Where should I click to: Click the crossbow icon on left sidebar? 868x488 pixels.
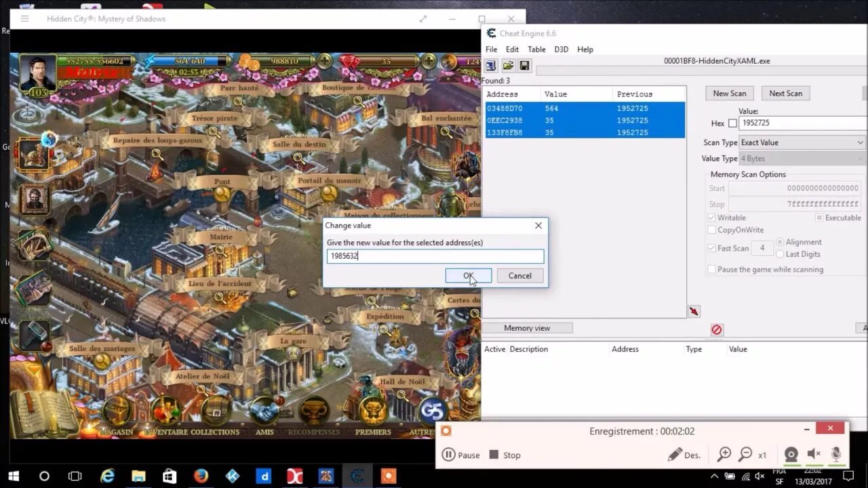[x=33, y=245]
